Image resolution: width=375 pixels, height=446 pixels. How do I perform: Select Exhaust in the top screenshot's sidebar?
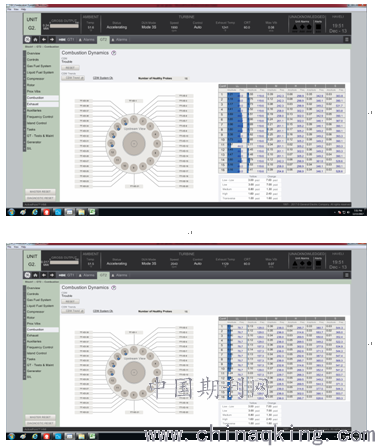click(x=33, y=104)
